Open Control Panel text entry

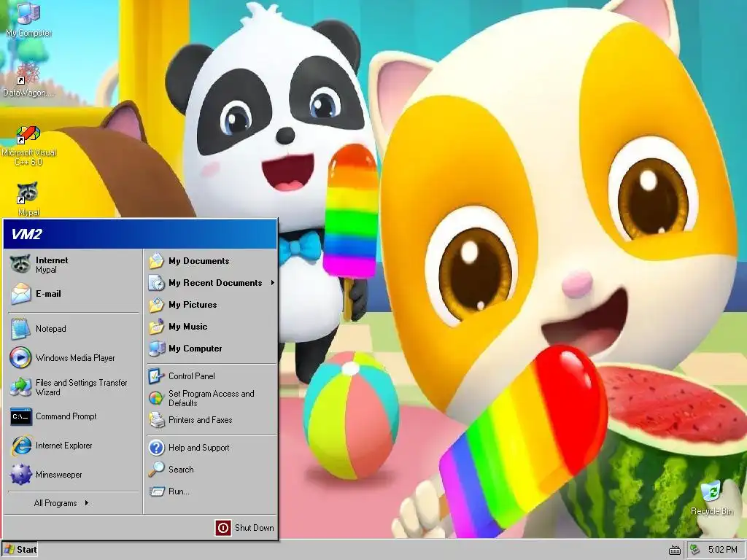click(192, 376)
